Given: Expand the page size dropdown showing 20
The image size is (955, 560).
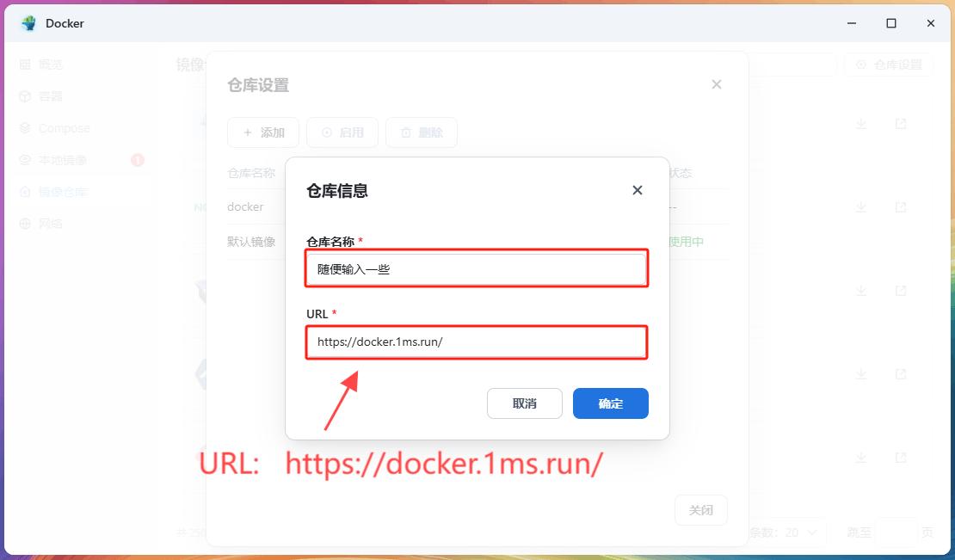Looking at the screenshot, I should point(801,532).
